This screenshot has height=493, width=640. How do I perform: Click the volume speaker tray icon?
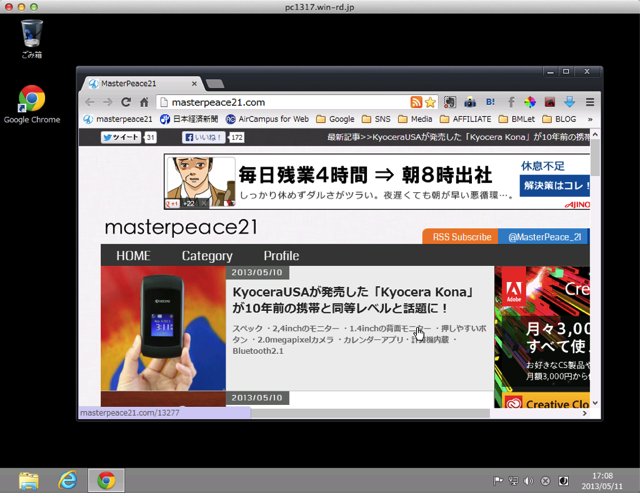click(529, 481)
